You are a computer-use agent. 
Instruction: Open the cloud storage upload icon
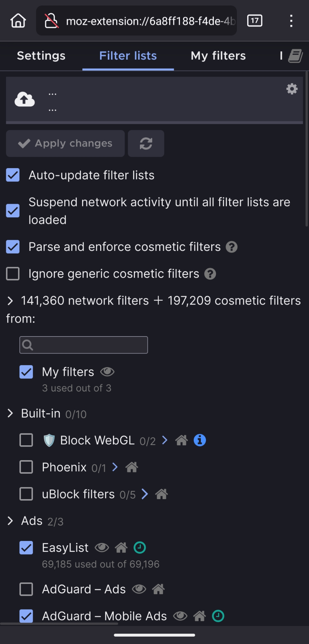point(24,99)
